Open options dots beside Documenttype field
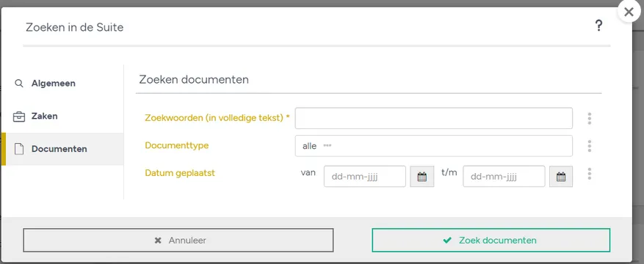Image resolution: width=644 pixels, height=264 pixels. coord(590,146)
